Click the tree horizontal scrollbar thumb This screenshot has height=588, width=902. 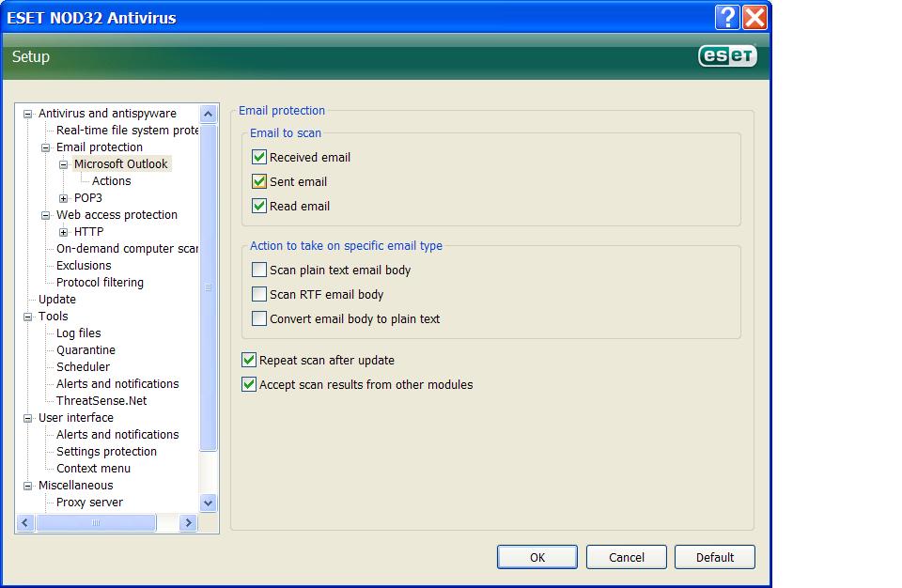[96, 523]
